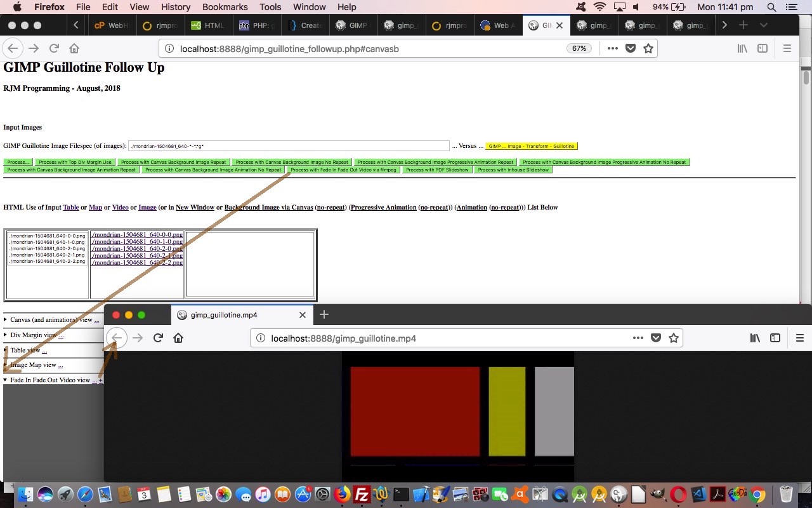Open the View menu
The image size is (812, 508).
tap(139, 7)
